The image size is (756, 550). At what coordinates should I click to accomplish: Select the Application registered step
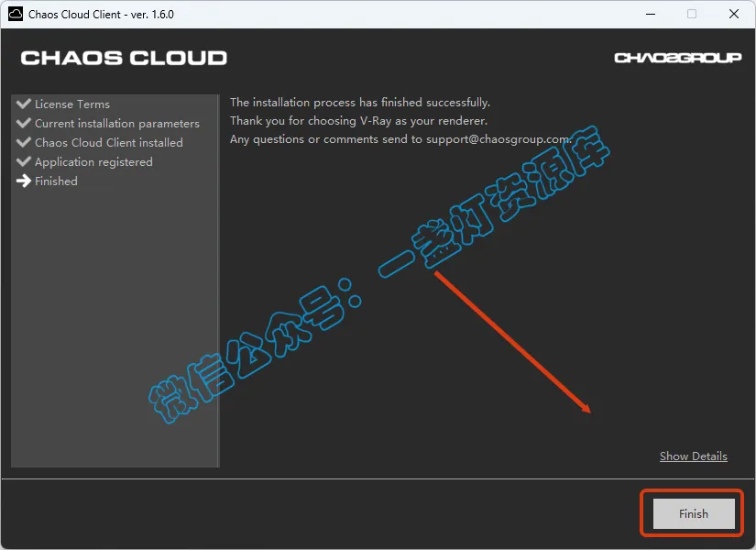93,162
